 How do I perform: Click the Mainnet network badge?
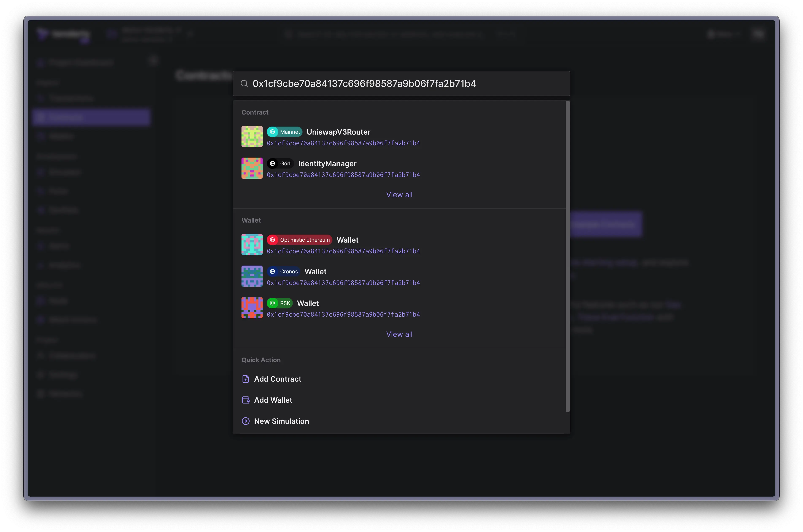285,132
